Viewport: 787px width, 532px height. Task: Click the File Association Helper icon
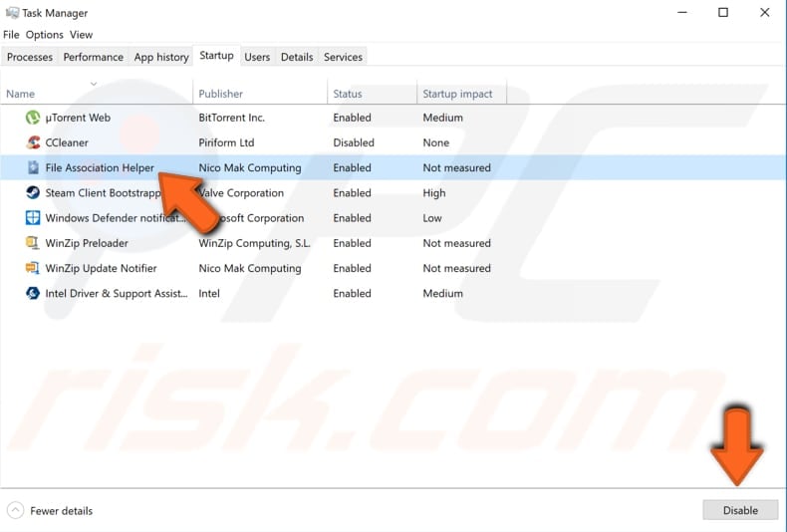(x=33, y=167)
